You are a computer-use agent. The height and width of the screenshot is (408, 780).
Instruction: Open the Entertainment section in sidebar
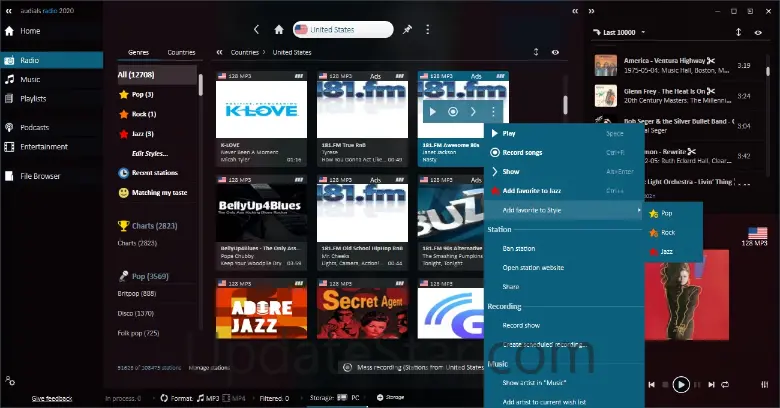[43, 146]
